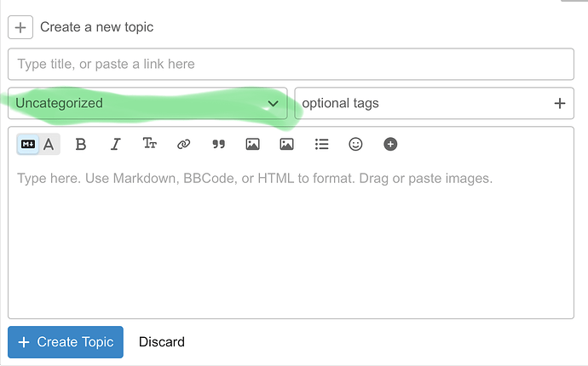Discard the draft topic
Image resolution: width=588 pixels, height=366 pixels.
click(162, 342)
